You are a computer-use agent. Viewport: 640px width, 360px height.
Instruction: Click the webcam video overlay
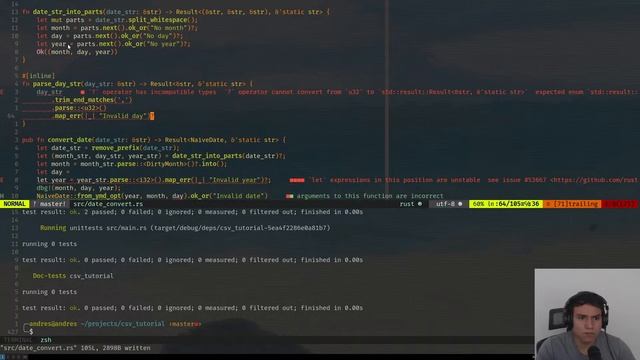587,314
